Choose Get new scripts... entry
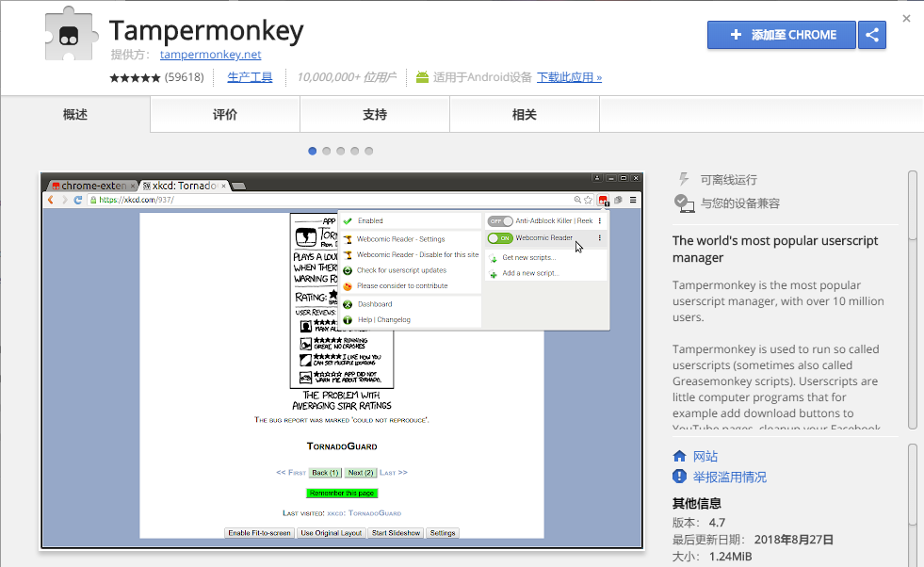The width and height of the screenshot is (924, 567). coord(545,257)
